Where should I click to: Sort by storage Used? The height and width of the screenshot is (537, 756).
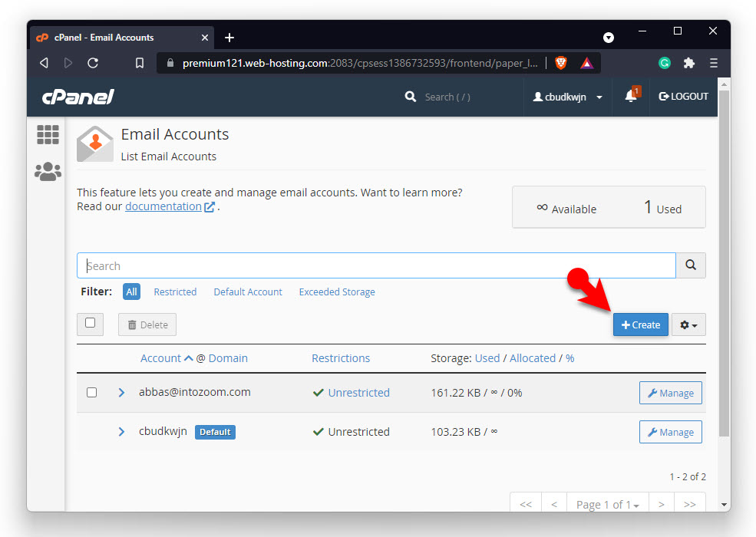pos(487,358)
